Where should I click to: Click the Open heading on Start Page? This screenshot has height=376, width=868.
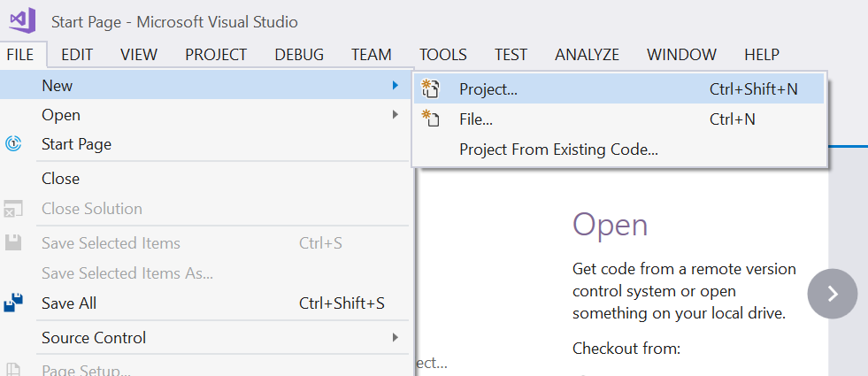point(610,225)
